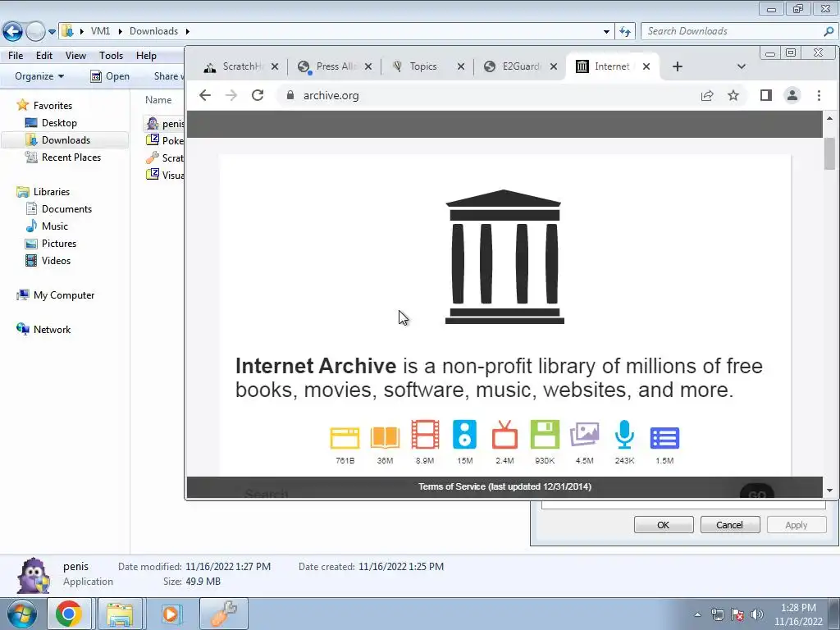Select Desktop under Favorites
Screen dimensions: 840x630
tap(59, 123)
